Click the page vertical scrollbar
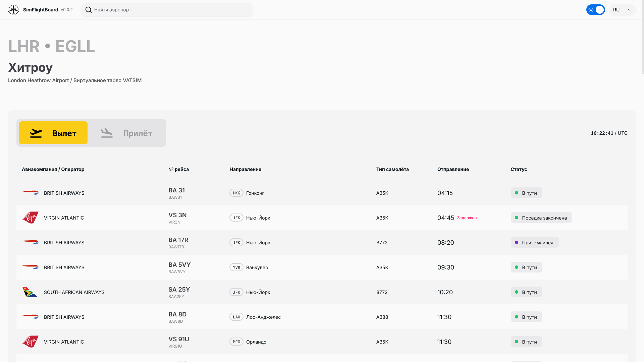 pos(642,37)
